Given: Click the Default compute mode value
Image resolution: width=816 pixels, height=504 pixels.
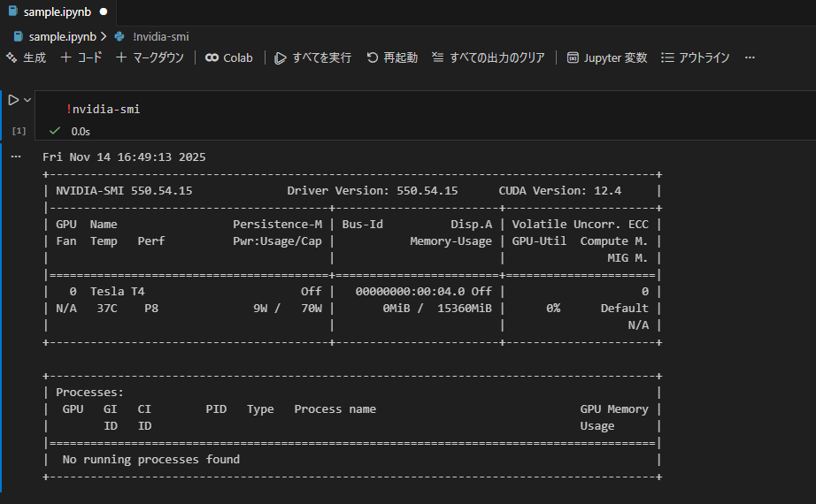Looking at the screenshot, I should pos(625,309).
